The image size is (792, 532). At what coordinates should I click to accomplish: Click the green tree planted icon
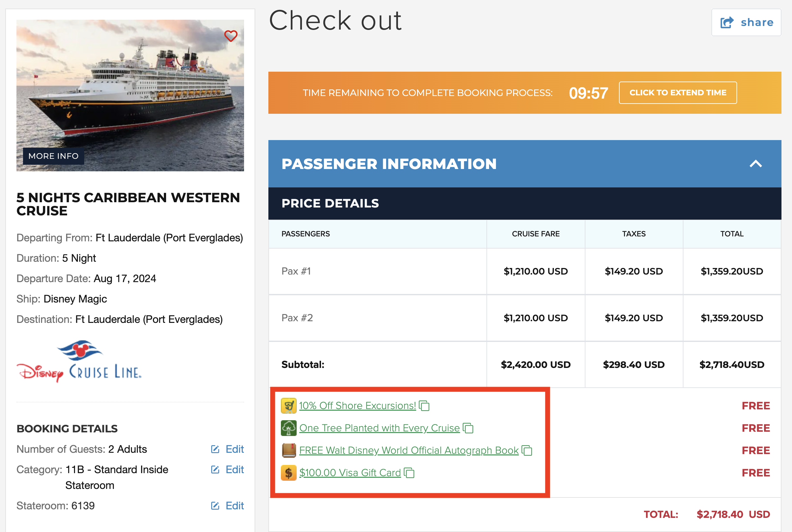tap(289, 428)
